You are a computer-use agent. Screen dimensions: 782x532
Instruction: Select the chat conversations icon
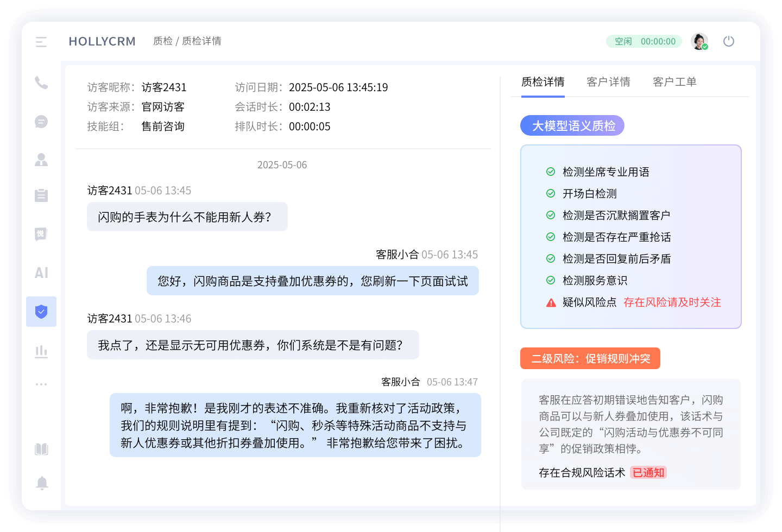(x=41, y=122)
